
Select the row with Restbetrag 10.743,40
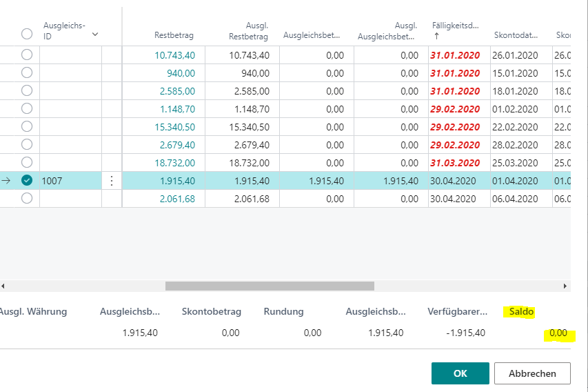tap(27, 55)
